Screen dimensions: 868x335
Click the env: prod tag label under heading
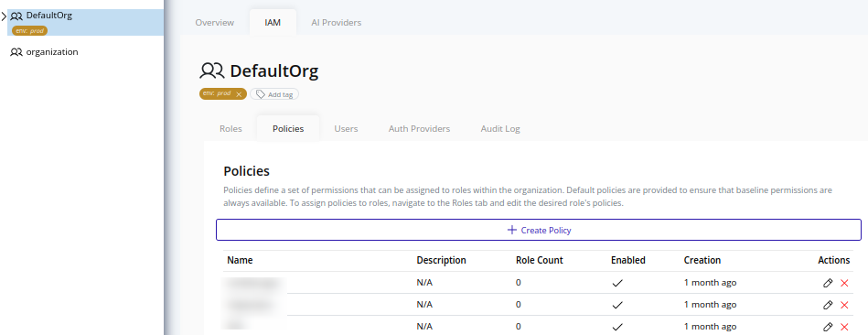[217, 93]
